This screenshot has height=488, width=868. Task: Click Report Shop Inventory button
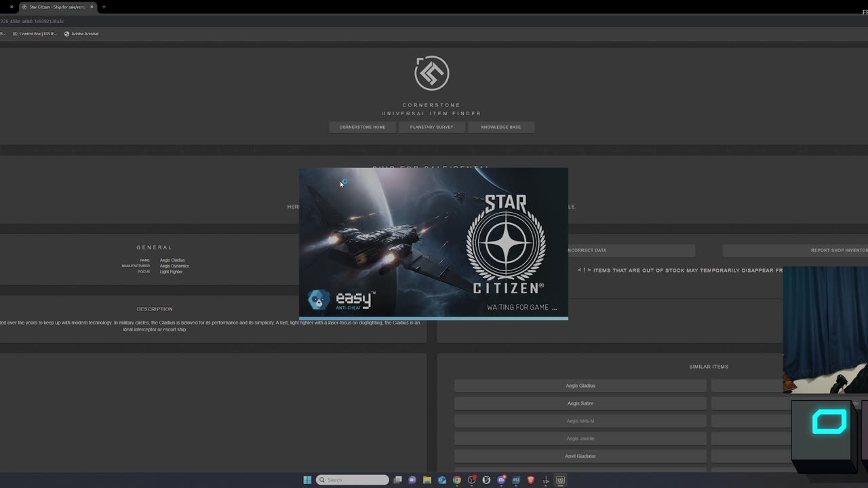pyautogui.click(x=795, y=250)
